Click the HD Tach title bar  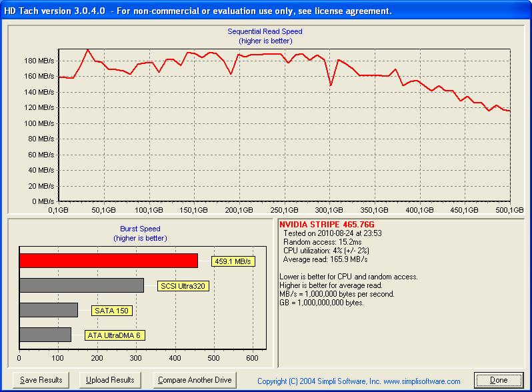tap(266, 11)
